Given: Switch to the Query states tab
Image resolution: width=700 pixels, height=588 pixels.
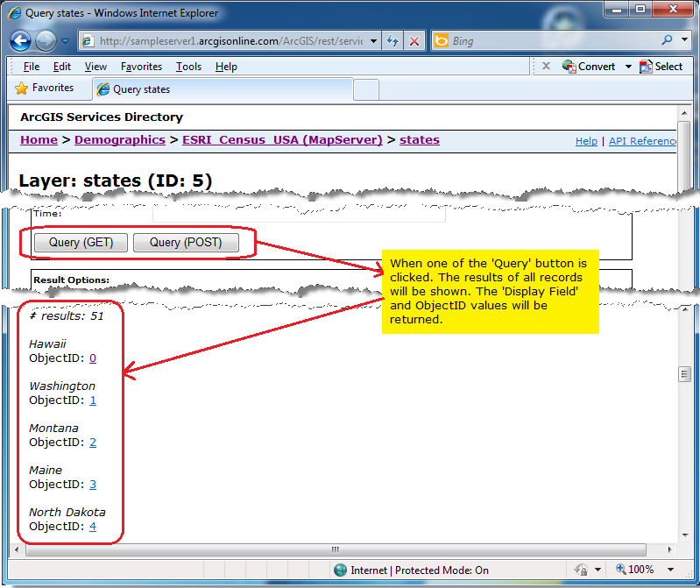Looking at the screenshot, I should point(223,89).
